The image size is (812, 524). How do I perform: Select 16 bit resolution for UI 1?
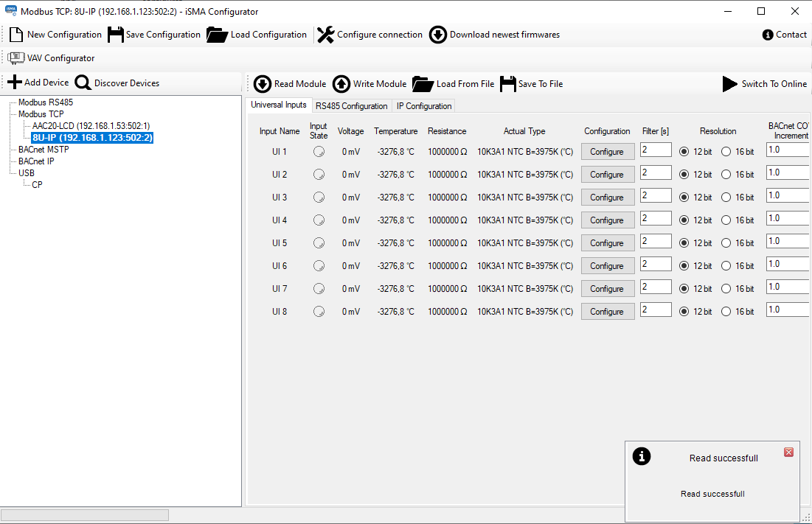point(725,151)
